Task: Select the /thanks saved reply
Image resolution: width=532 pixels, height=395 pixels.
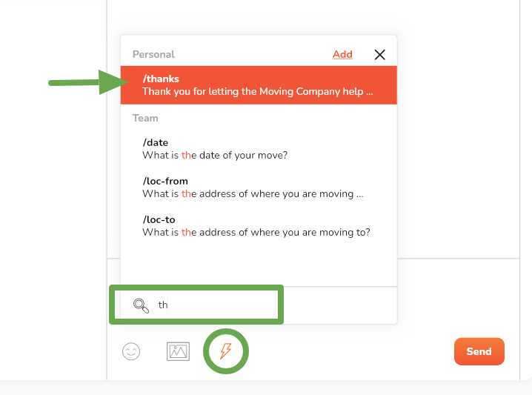Action: click(259, 85)
